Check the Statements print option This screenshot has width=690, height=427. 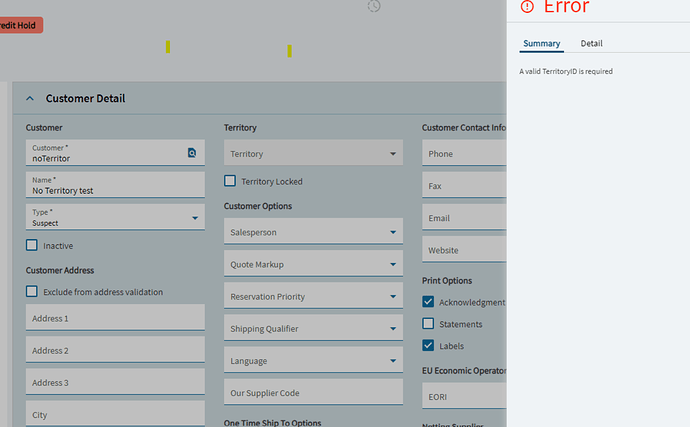pos(428,324)
